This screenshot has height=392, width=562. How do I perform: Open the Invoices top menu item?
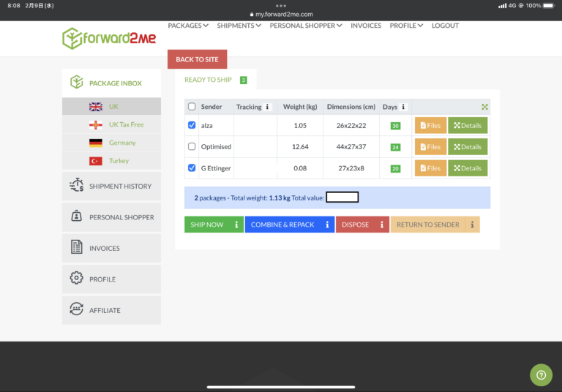(x=366, y=26)
